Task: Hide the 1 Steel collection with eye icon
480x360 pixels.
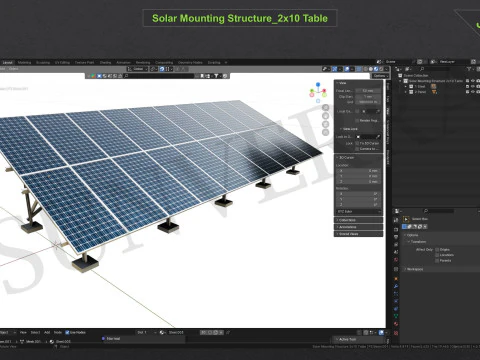Action: [x=473, y=86]
